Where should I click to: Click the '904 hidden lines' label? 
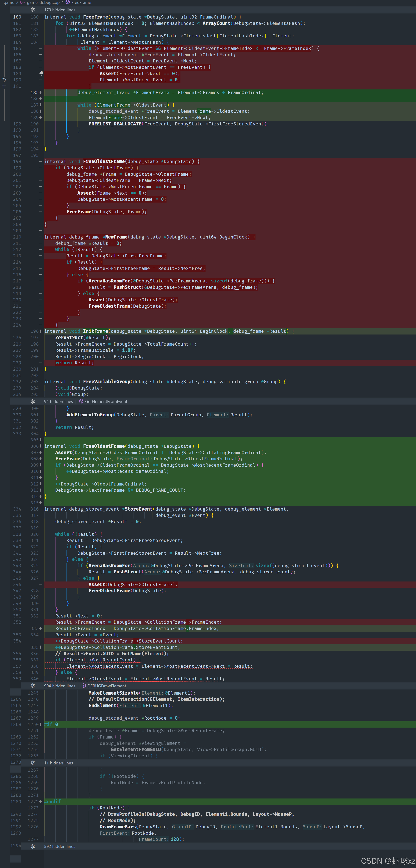pos(60,686)
